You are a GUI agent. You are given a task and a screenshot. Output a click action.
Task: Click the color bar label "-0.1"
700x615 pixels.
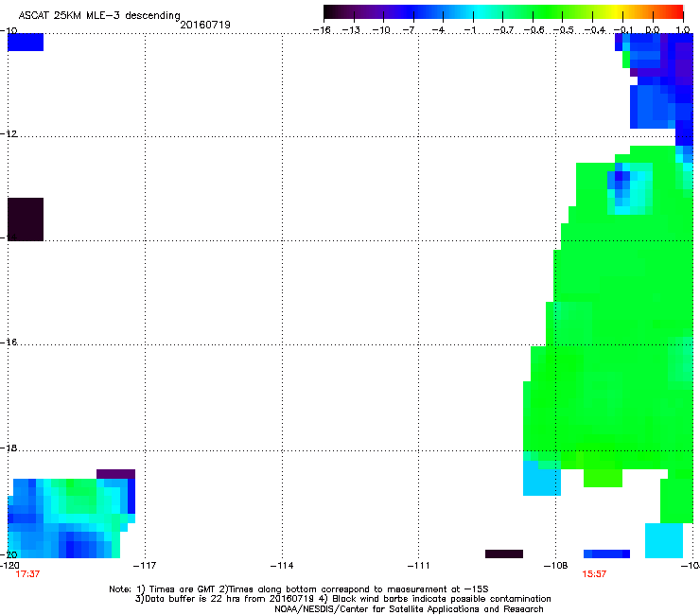pos(623,30)
